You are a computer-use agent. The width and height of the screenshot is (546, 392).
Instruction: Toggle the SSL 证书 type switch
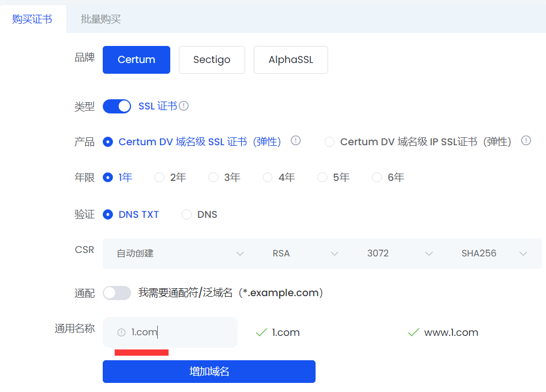point(117,106)
